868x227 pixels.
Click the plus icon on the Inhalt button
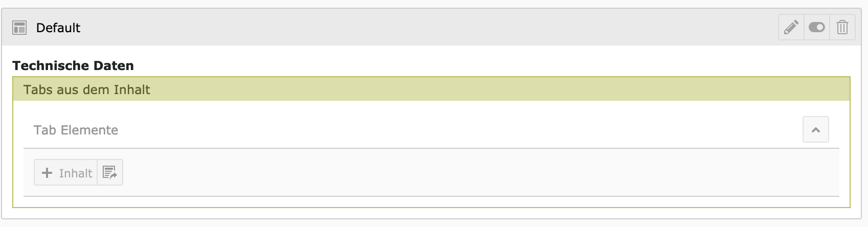point(47,173)
